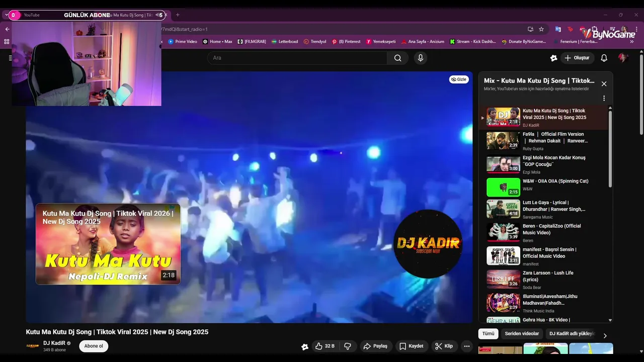This screenshot has width=644, height=362.
Task: Search YouTube with the magnifier button
Action: tap(397, 58)
